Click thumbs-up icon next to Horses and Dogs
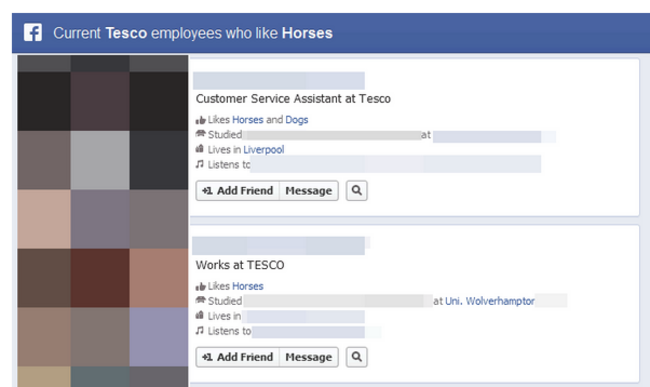 tap(201, 120)
